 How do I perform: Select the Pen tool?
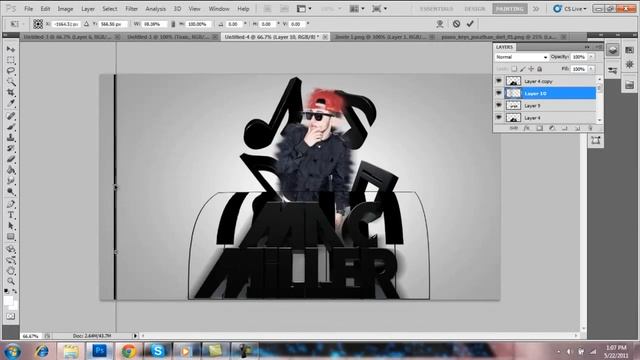tap(11, 204)
